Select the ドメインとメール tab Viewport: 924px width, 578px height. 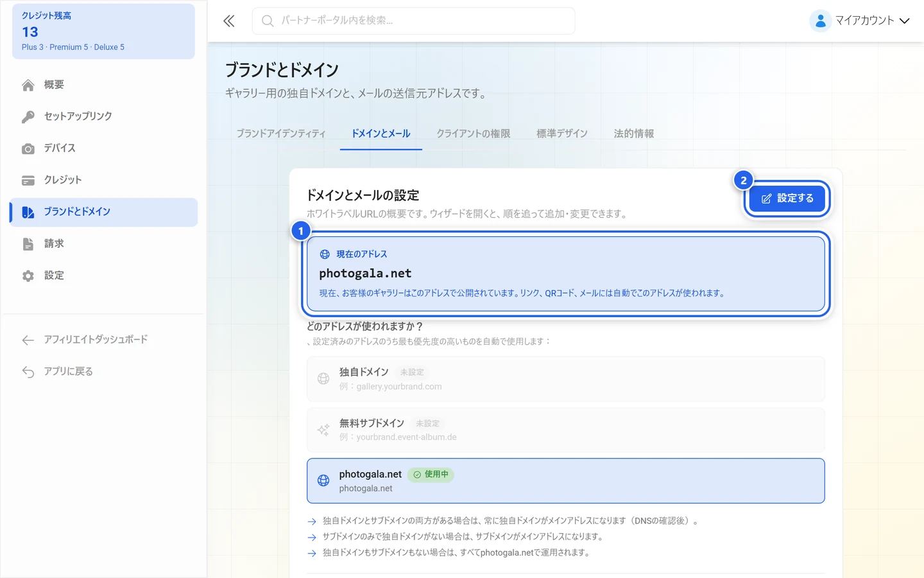tap(381, 134)
